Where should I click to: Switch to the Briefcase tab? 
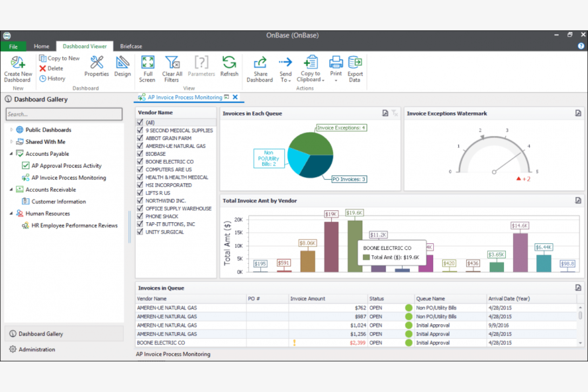coord(131,46)
